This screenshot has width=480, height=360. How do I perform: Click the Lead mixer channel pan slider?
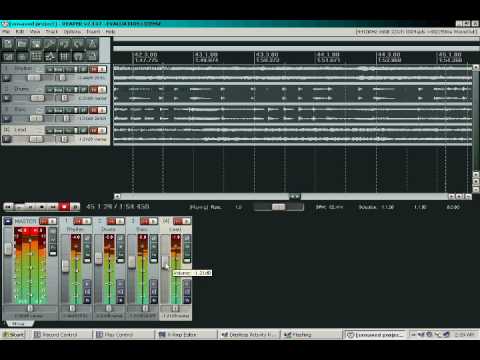tap(175, 308)
